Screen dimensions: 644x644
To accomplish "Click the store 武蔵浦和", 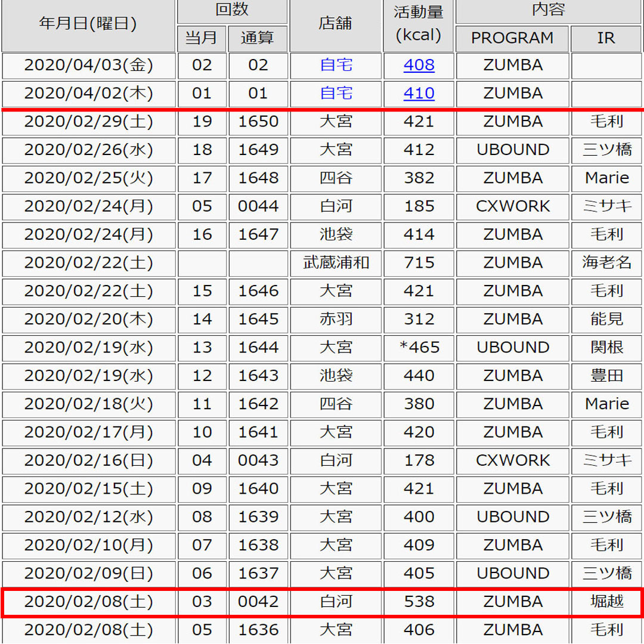I will click(x=336, y=263).
